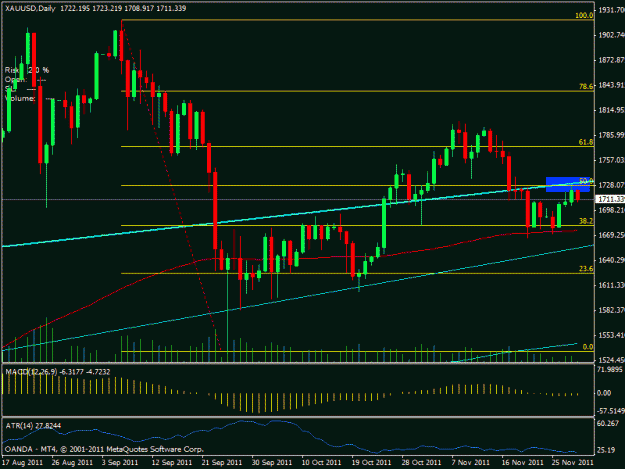Select the Fibonacci 100.0 level label
Viewport: 625px width, 469px height.
click(584, 16)
